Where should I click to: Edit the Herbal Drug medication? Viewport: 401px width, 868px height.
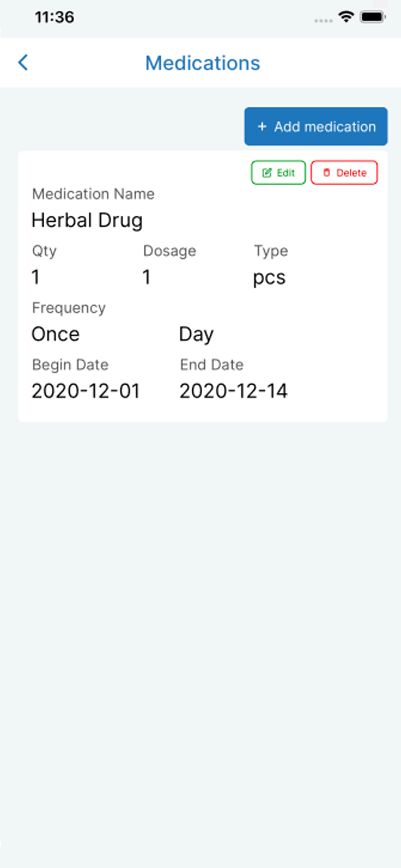click(x=279, y=173)
